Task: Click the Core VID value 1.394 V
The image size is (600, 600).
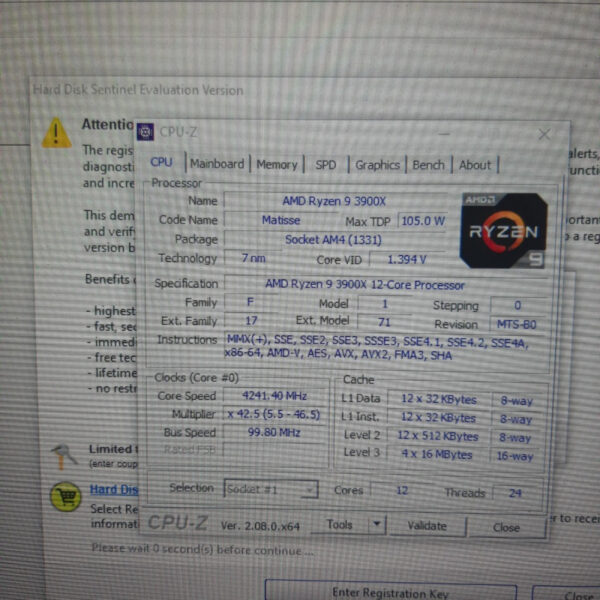Action: click(x=407, y=260)
